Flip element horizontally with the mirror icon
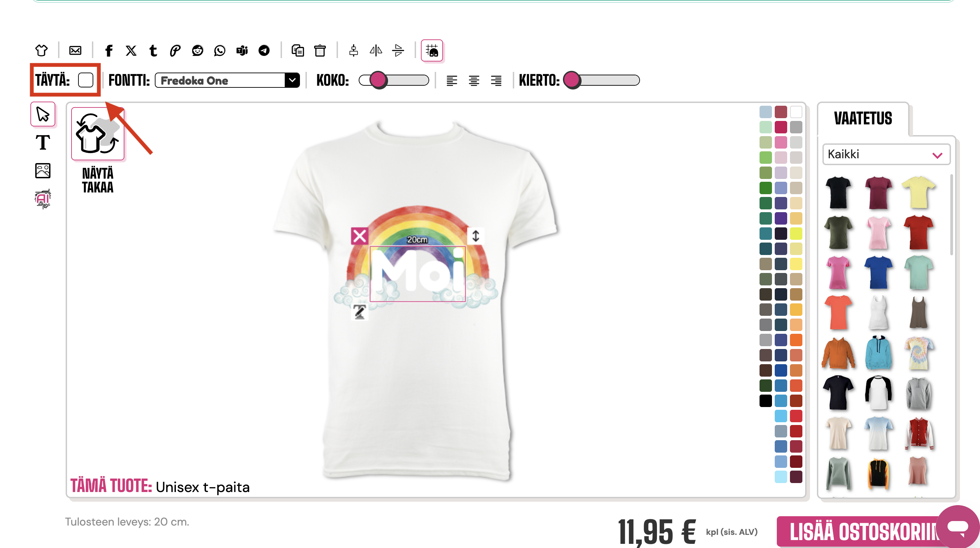 click(x=376, y=50)
